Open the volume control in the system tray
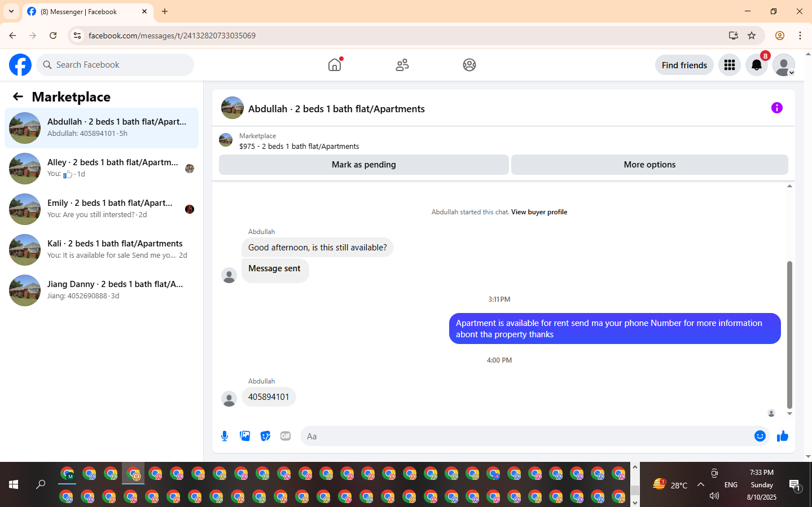The height and width of the screenshot is (507, 812). coord(714,496)
